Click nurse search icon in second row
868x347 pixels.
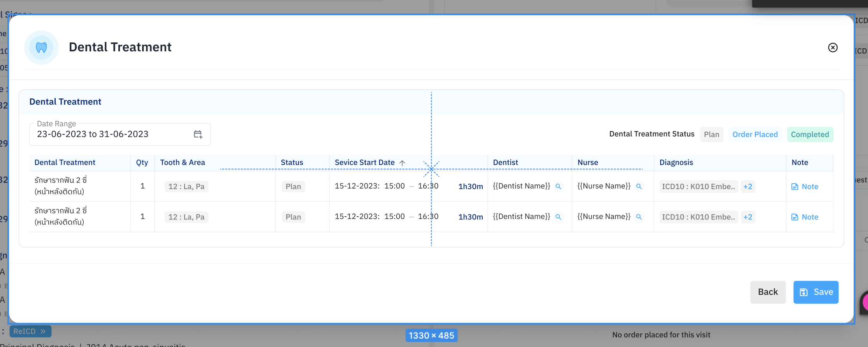(x=639, y=217)
